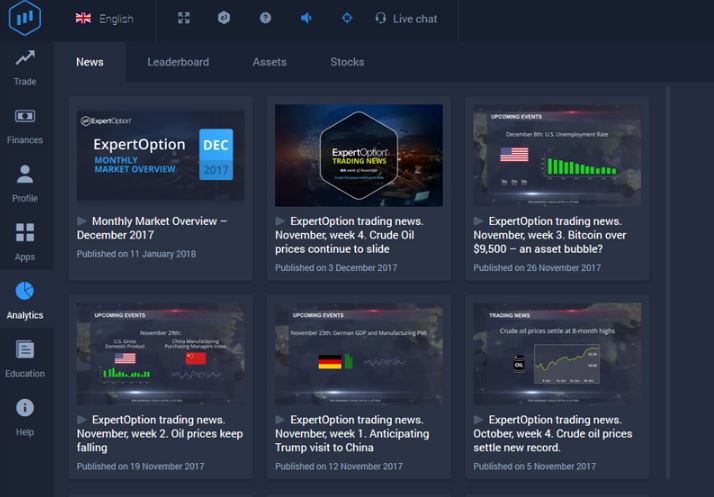Click the Live chat headset icon
This screenshot has width=714, height=497.
tap(381, 18)
